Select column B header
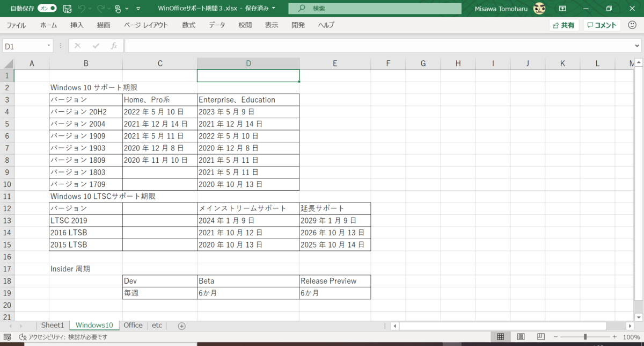 (86, 63)
